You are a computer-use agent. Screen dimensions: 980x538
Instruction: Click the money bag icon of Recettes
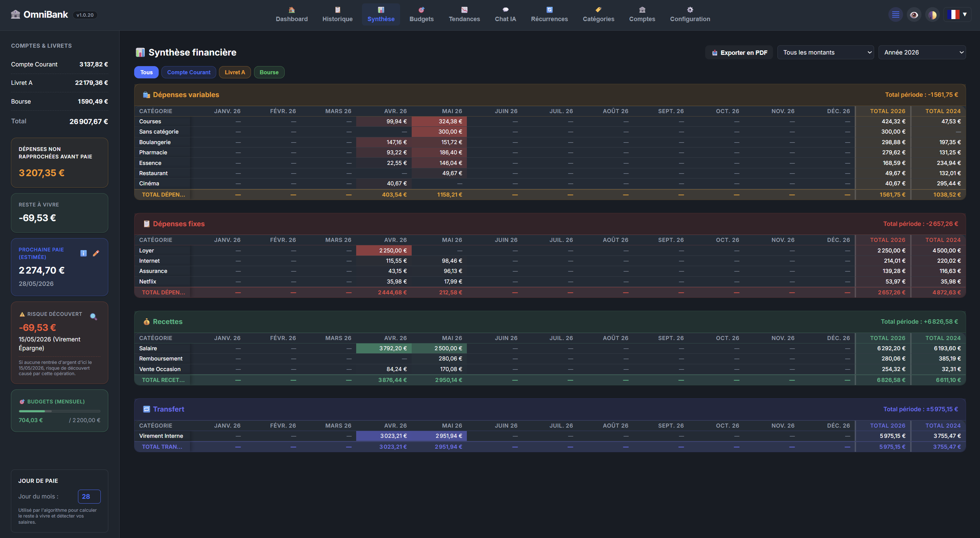(x=146, y=322)
